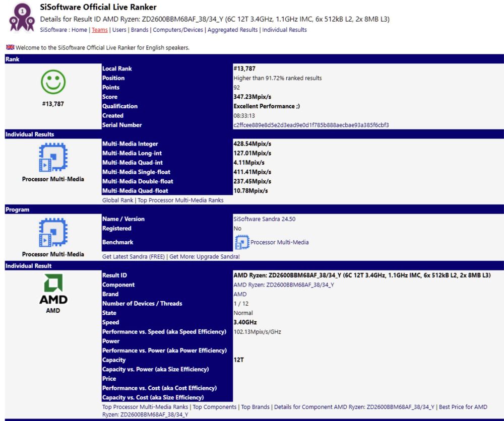Open the AMD brand value link
This screenshot has height=421, width=504.
(x=240, y=294)
